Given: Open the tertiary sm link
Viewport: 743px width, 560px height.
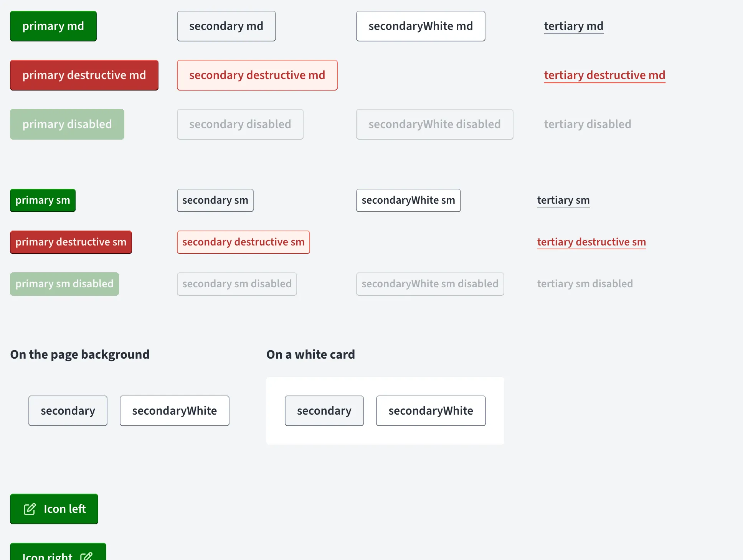Looking at the screenshot, I should [x=563, y=201].
